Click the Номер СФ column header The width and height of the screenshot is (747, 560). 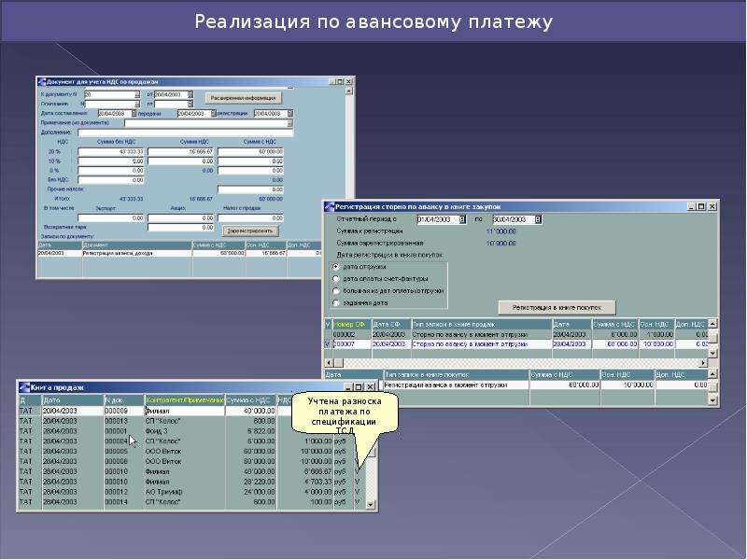point(352,324)
